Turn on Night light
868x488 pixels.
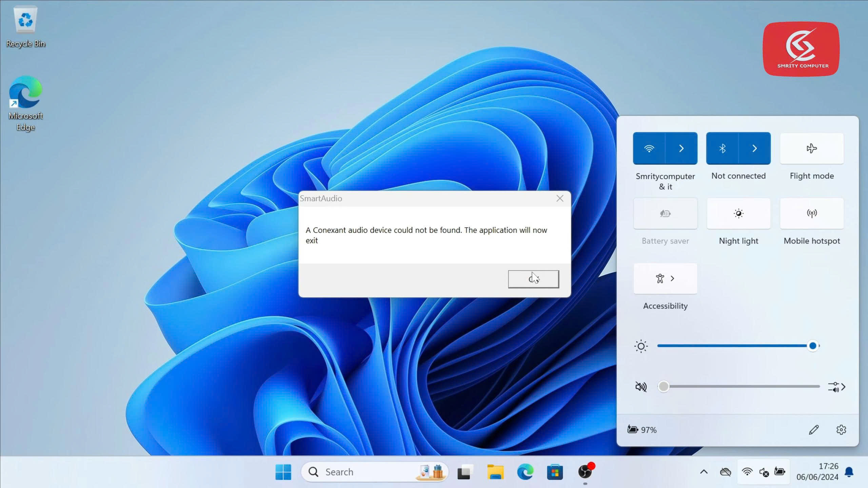[x=738, y=213]
